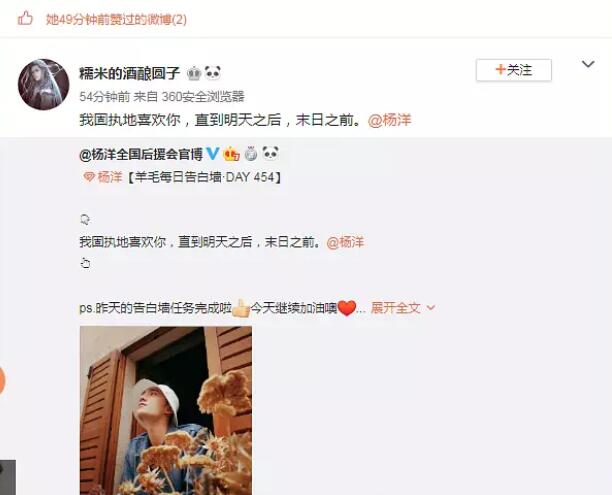The height and width of the screenshot is (495, 612).
Task: Open the @杨洋 mention in the top post
Action: tap(390, 120)
